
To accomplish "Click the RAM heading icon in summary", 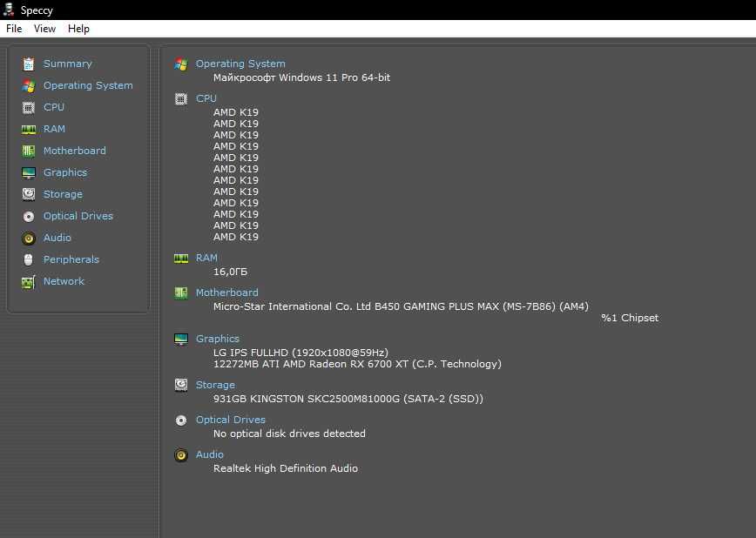I will [181, 259].
